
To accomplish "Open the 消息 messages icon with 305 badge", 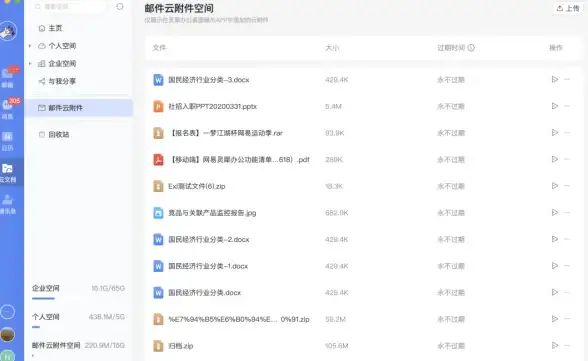I will click(x=7, y=105).
